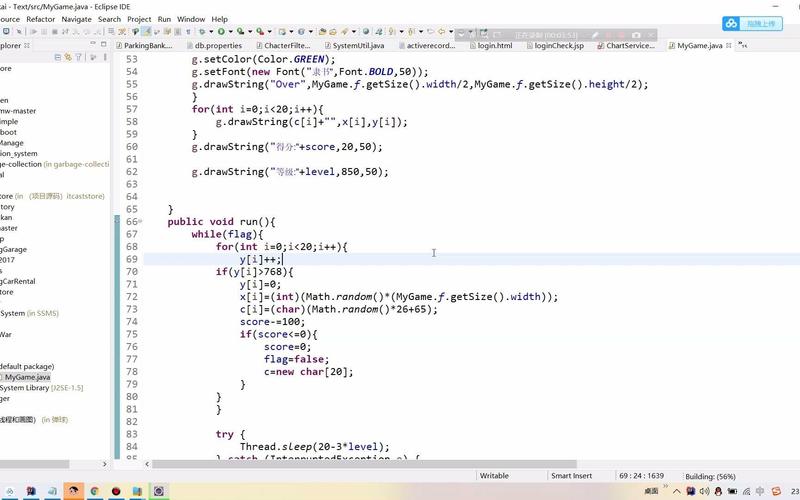Viewport: 800px width, 500px height.
Task: Select the ion_system project in explorer
Action: pyautogui.click(x=18, y=154)
